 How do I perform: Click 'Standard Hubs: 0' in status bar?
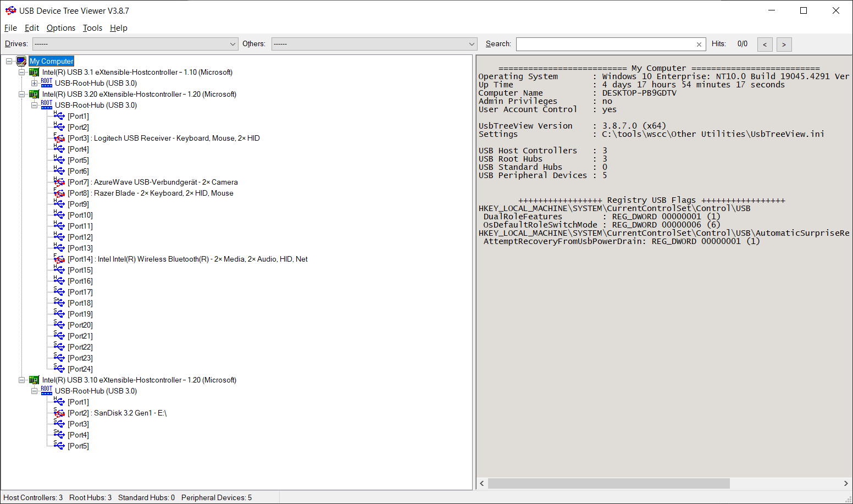(x=146, y=497)
